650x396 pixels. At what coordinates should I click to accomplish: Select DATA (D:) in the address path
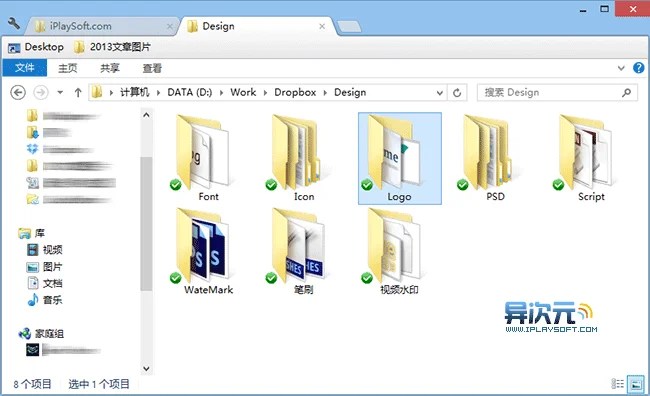tap(189, 92)
